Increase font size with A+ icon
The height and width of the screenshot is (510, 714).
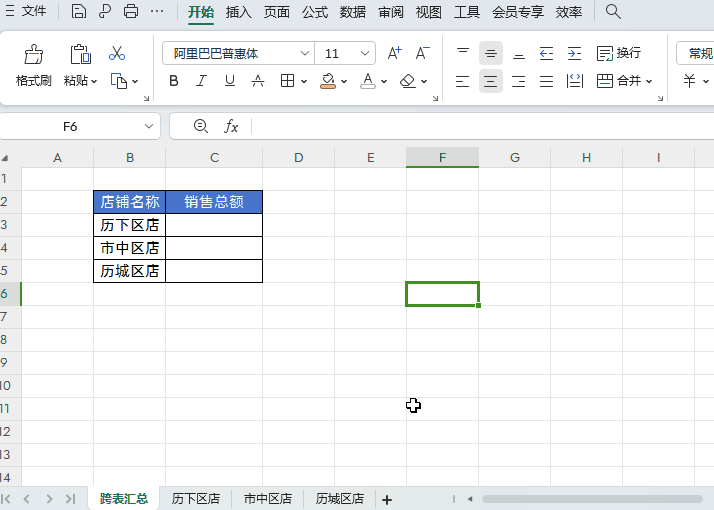pyautogui.click(x=394, y=53)
